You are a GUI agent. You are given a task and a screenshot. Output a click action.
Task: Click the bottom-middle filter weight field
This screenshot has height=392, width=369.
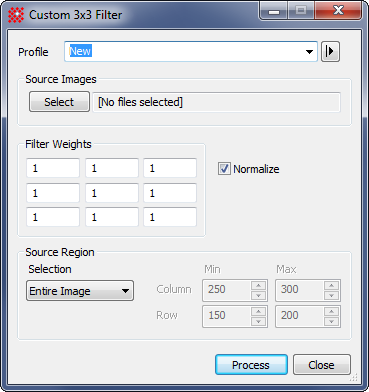coord(112,217)
